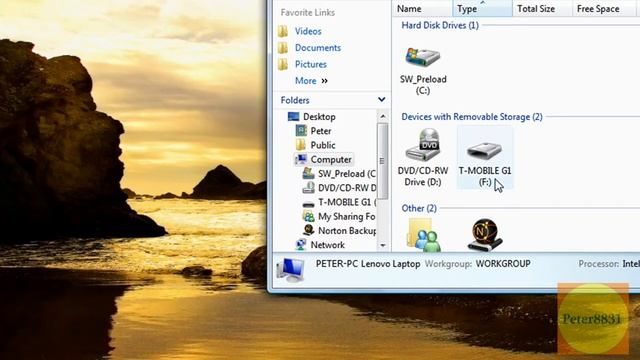The width and height of the screenshot is (640, 360).
Task: Click the Pictures folder icon in Favorite Links
Action: (283, 64)
